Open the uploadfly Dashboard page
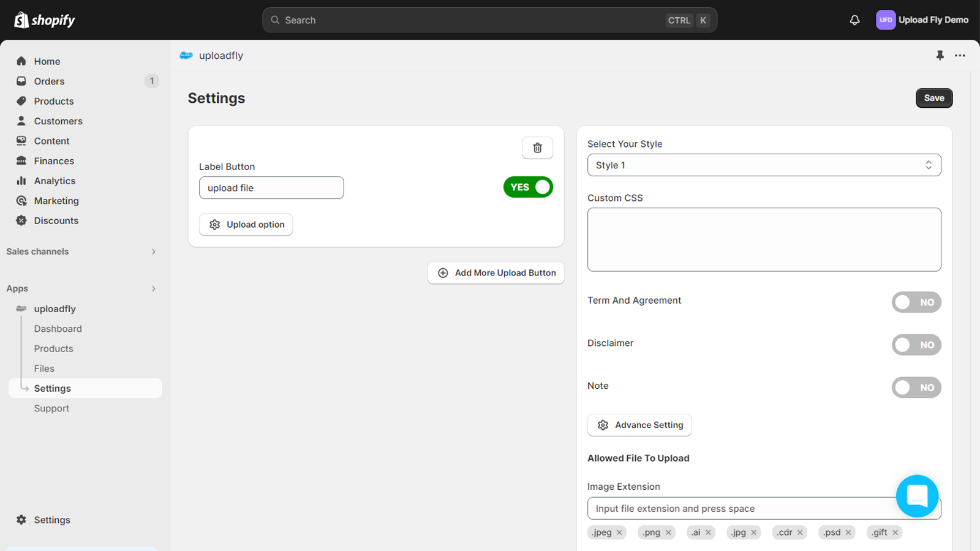Screen dimensions: 980x551 [x=58, y=329]
